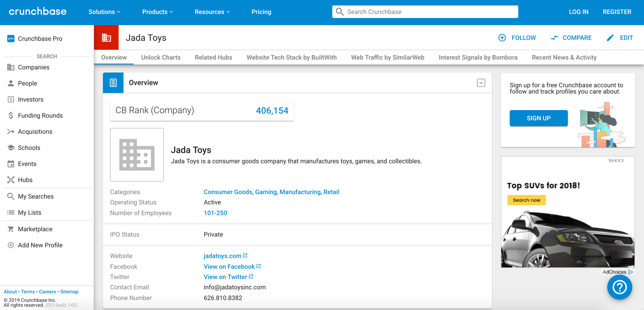
Task: Click the AdChoices icon on the ad
Action: click(630, 272)
